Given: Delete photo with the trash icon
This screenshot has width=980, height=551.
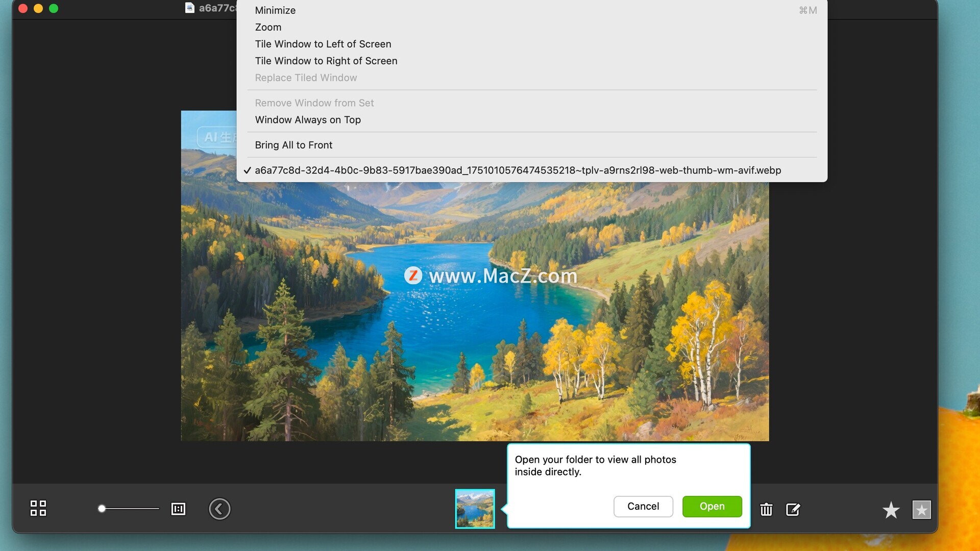Looking at the screenshot, I should (x=766, y=509).
